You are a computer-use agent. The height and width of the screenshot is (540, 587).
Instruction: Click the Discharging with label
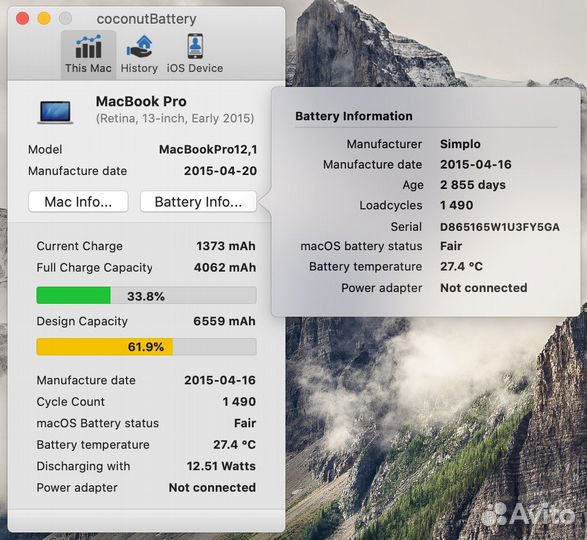tap(83, 466)
